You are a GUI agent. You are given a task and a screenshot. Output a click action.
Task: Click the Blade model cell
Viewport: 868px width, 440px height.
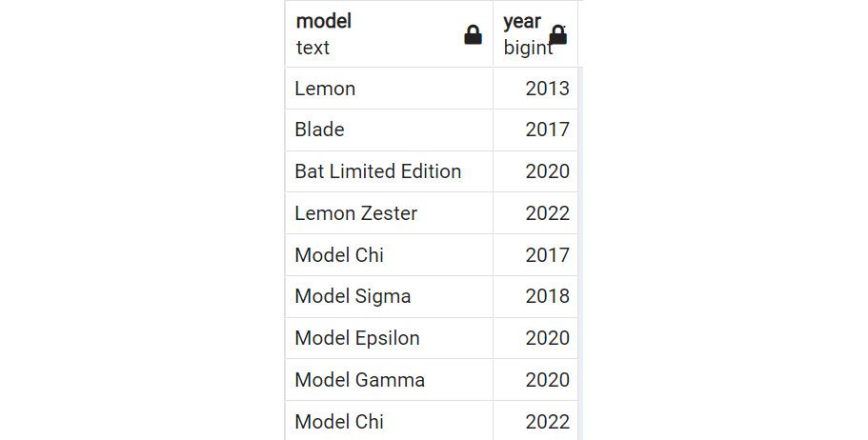click(x=389, y=130)
